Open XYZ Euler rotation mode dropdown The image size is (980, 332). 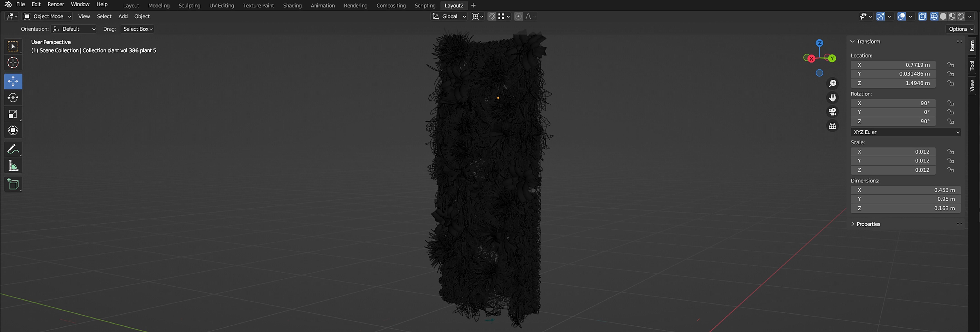coord(906,132)
